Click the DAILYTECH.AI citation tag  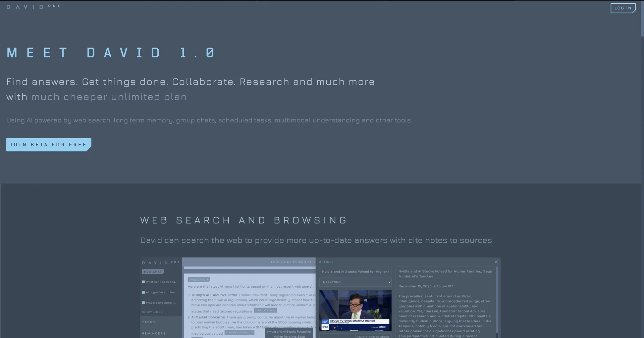pyautogui.click(x=265, y=310)
